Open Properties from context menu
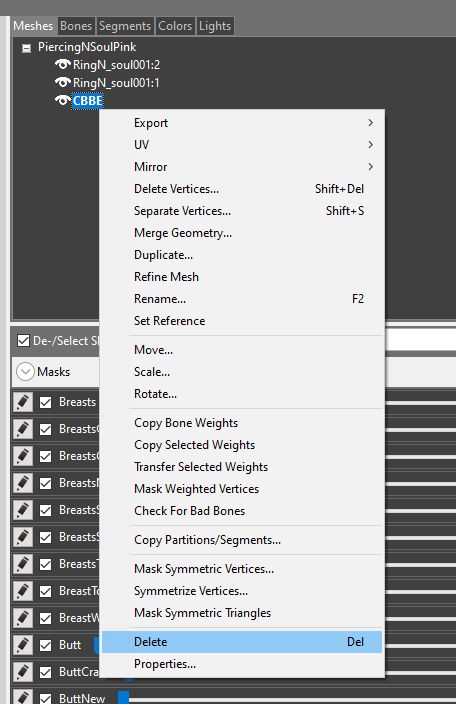The width and height of the screenshot is (456, 704). [242, 664]
